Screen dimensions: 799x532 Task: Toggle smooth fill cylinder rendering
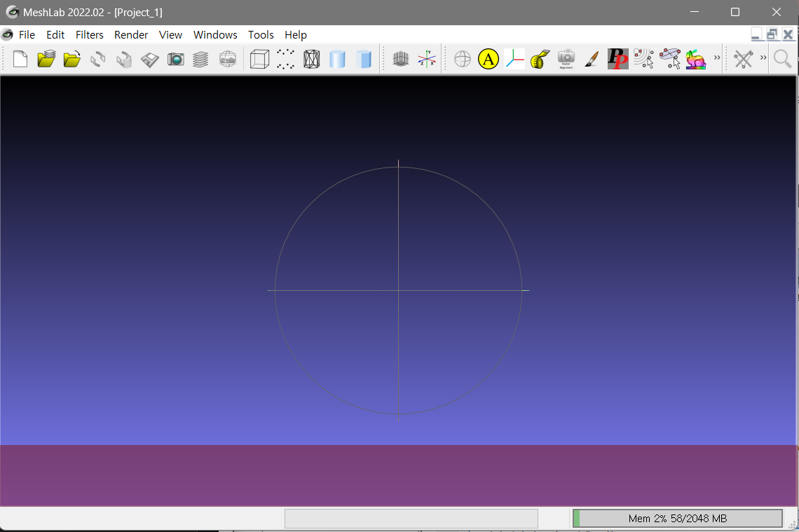(337, 60)
